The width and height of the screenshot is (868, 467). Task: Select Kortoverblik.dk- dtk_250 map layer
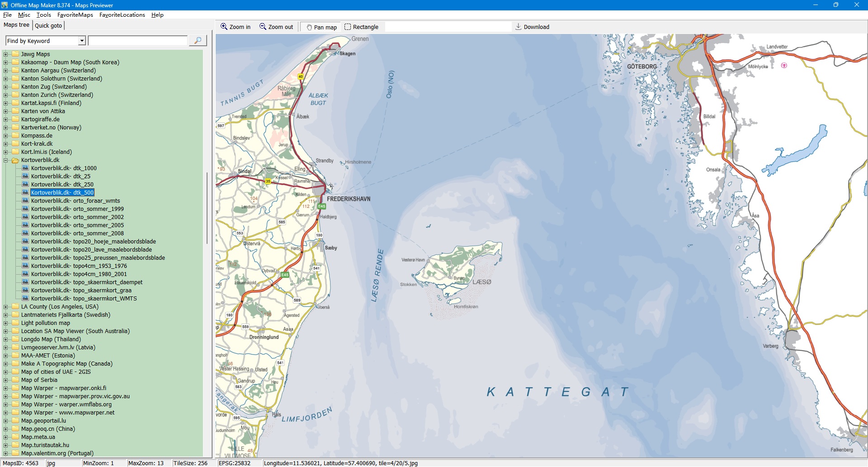(62, 185)
